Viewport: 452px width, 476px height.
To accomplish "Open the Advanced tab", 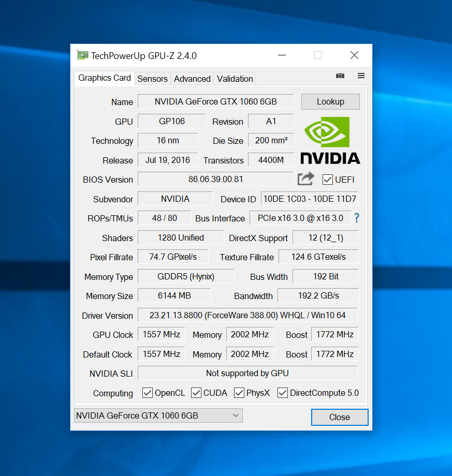I will pos(192,79).
